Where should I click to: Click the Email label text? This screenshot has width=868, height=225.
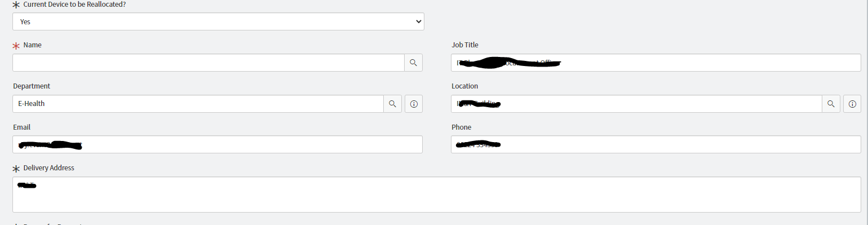coord(22,127)
